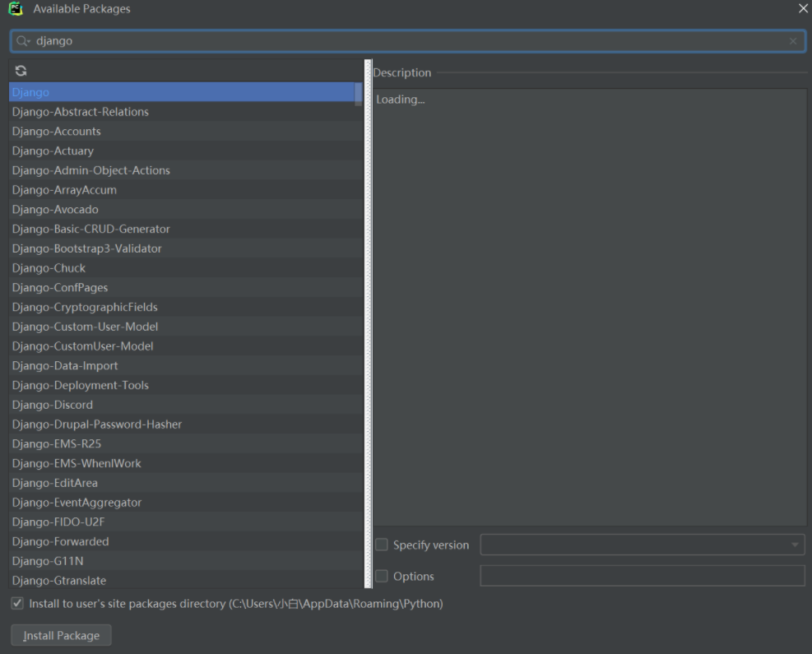Enable the Specify version checkbox

point(381,545)
